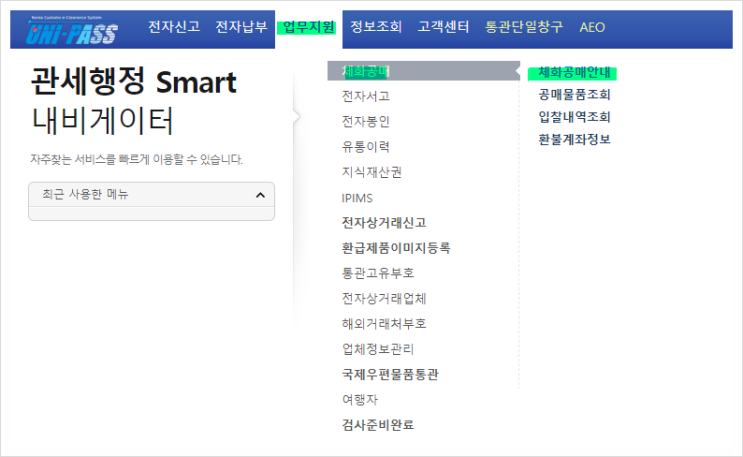
Task: Select 지식재산권 submenu item
Action: 372,172
